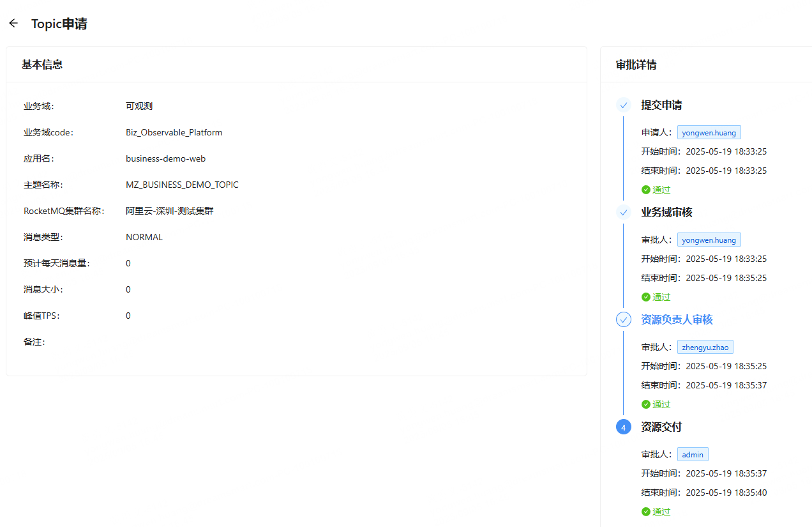Click the 业务域审核 step title
The image size is (812, 527).
point(666,213)
